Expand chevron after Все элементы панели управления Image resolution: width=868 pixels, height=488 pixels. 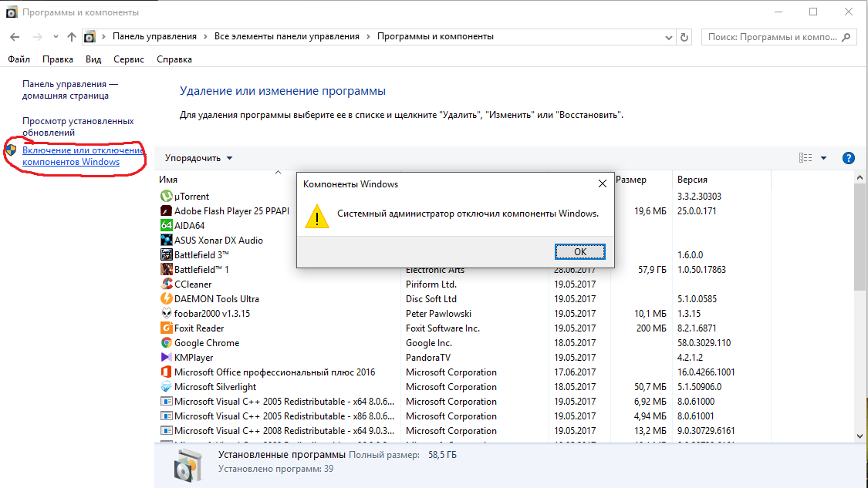(368, 36)
